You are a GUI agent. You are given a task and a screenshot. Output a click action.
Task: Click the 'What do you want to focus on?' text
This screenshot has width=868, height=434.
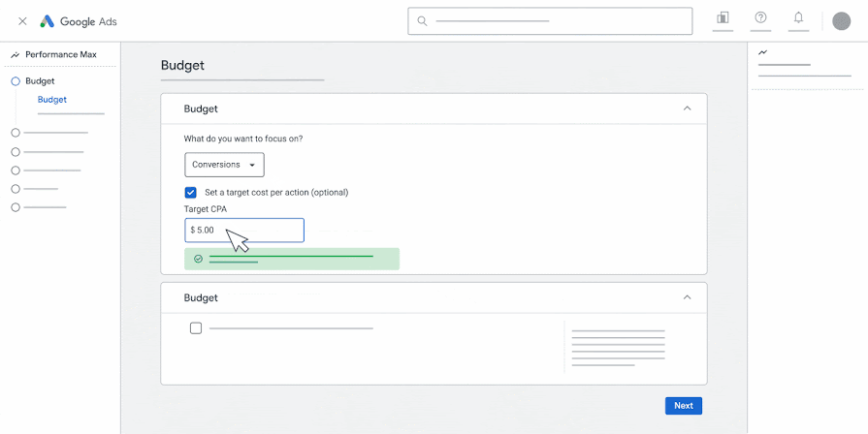pyautogui.click(x=243, y=139)
